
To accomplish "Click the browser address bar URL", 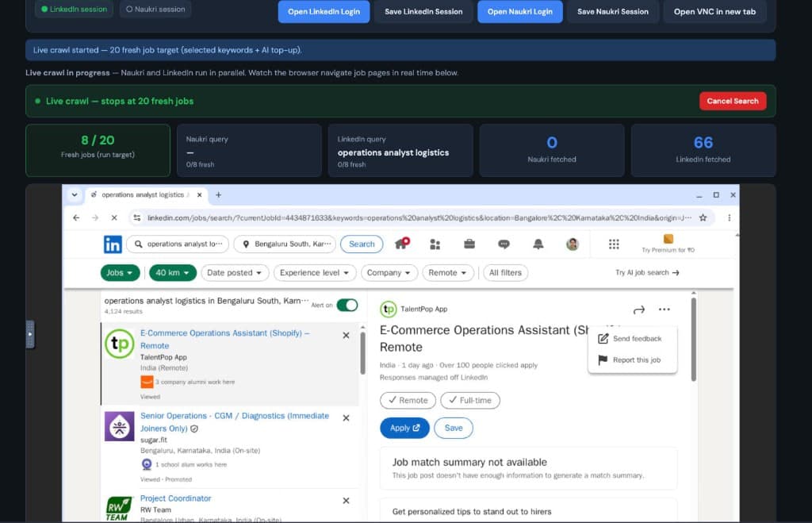I will point(419,217).
